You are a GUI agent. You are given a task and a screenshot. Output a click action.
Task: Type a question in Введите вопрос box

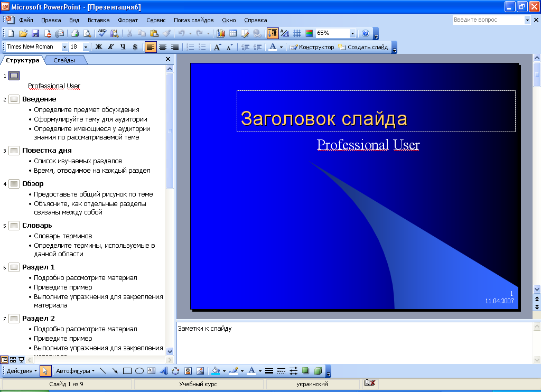pos(489,20)
